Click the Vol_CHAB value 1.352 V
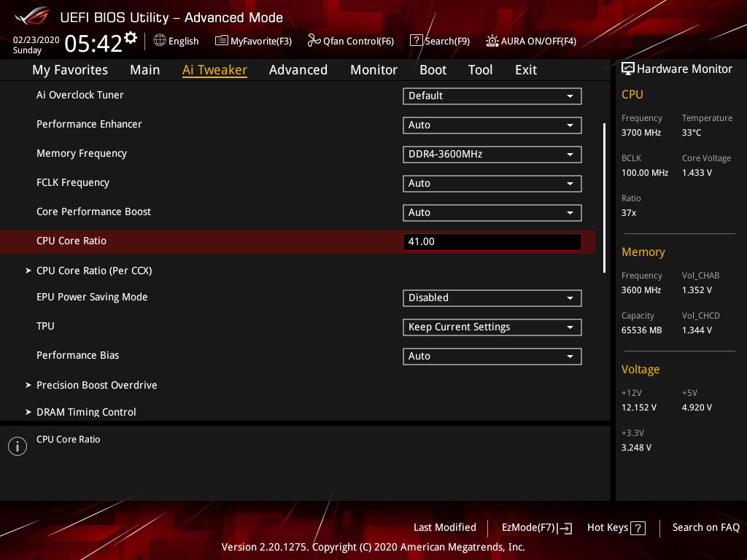Image resolution: width=747 pixels, height=560 pixels. point(697,290)
